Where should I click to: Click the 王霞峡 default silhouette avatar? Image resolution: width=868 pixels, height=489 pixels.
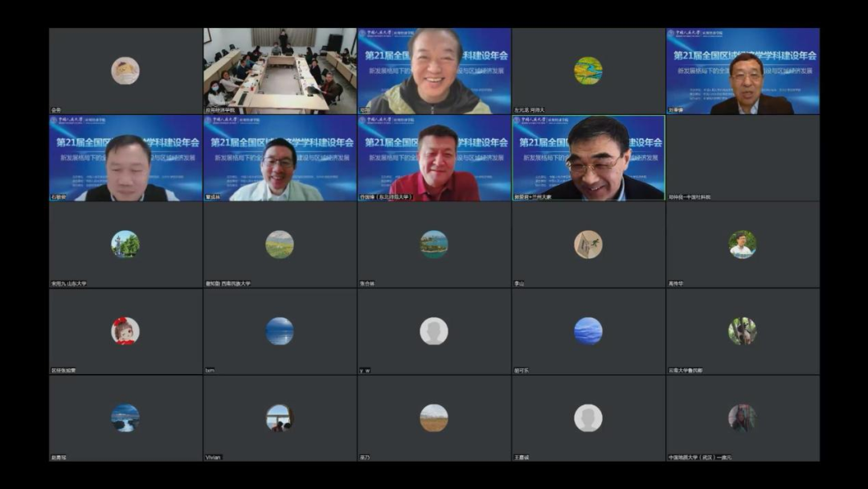click(x=588, y=417)
